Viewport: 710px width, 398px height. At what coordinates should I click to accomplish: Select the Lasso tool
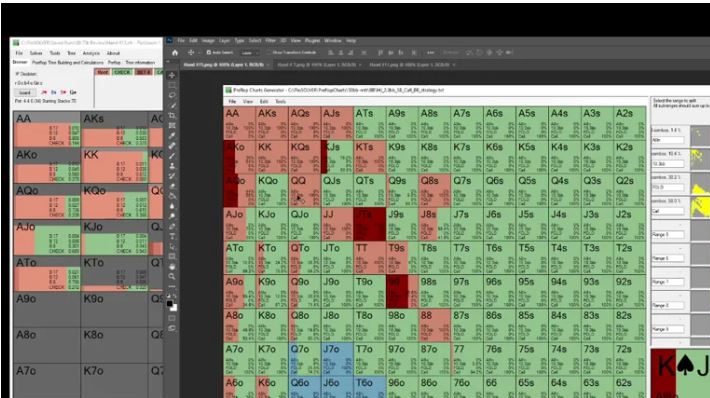pos(172,95)
